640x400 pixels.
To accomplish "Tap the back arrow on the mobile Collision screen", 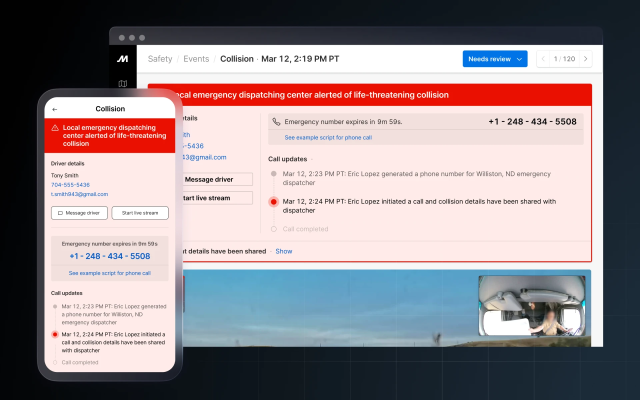I will (54, 108).
